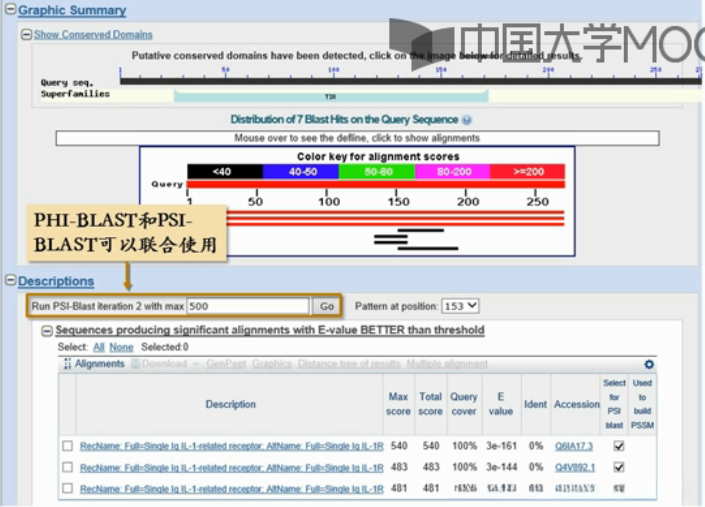
Task: Check the row with accession Q4V892.1
Action: click(x=67, y=467)
